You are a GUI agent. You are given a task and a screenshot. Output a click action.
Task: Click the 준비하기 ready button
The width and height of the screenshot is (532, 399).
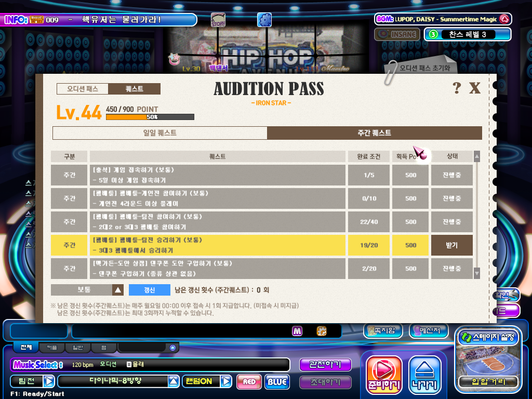coord(384,375)
